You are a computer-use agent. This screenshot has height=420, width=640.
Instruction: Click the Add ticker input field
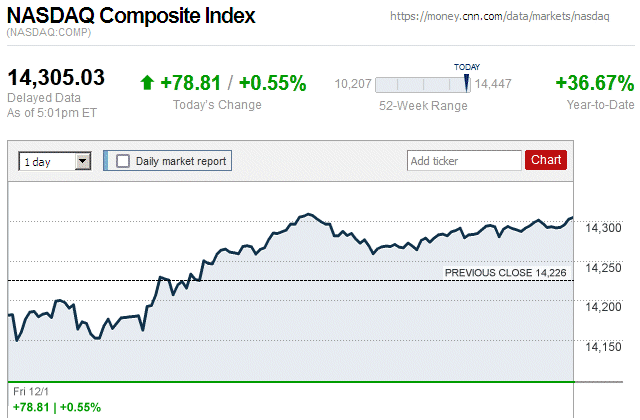tap(464, 160)
